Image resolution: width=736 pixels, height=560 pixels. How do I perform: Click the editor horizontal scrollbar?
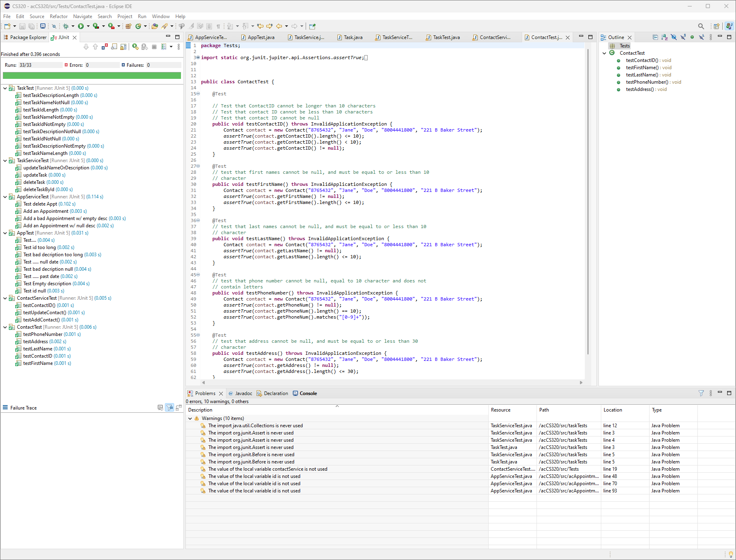pyautogui.click(x=392, y=383)
